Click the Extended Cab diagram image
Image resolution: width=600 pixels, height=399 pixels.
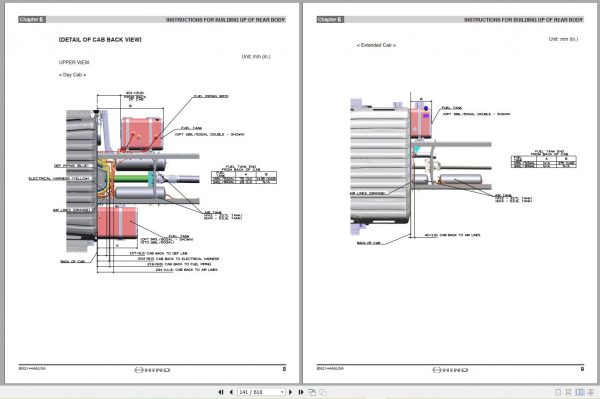463,168
